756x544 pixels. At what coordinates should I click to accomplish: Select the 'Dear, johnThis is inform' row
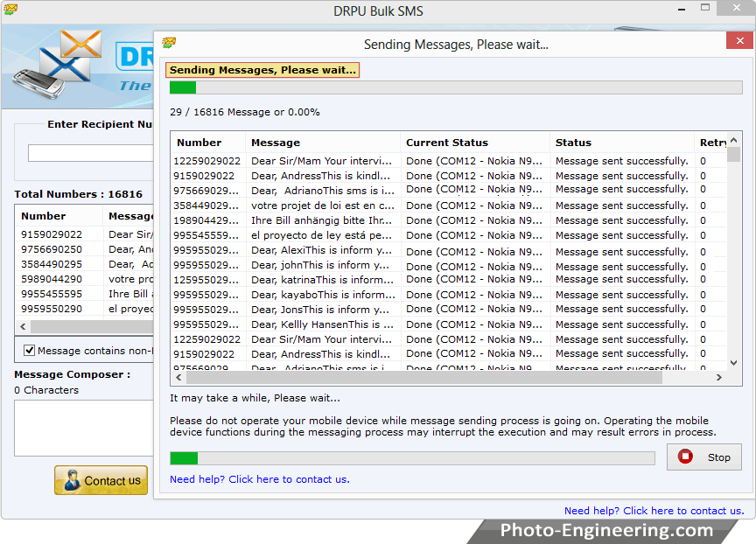point(449,266)
